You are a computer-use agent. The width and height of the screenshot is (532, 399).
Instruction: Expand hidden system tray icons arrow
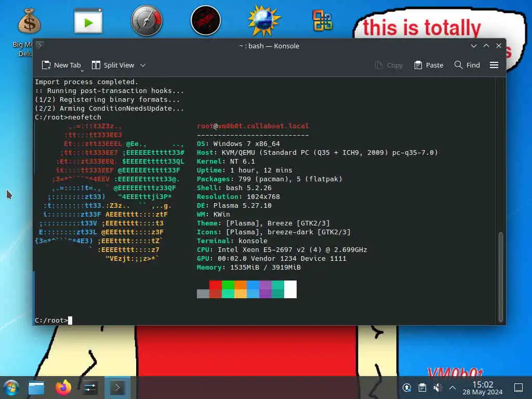click(453, 388)
